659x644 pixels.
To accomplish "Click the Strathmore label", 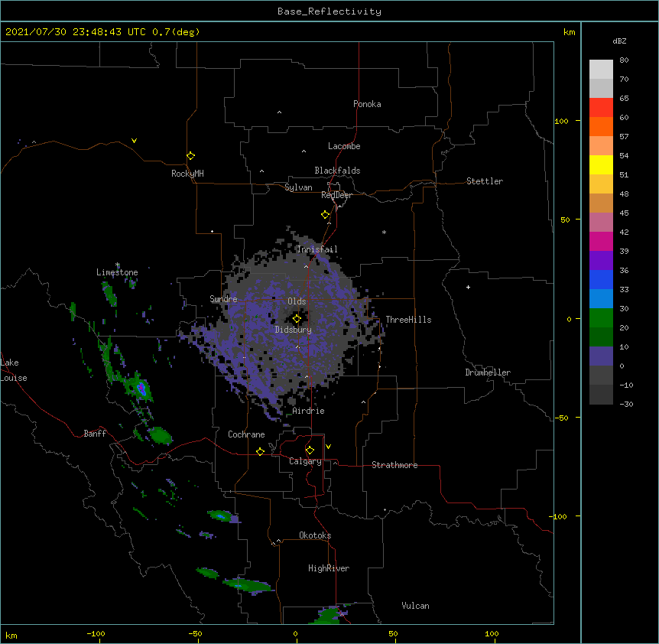I will pyautogui.click(x=394, y=465).
